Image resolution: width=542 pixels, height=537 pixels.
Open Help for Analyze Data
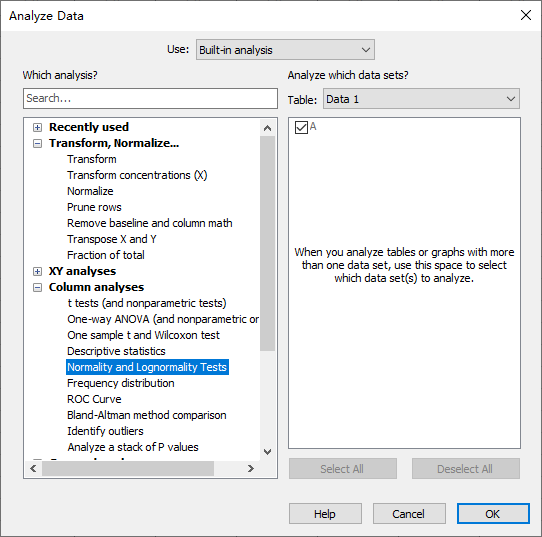pyautogui.click(x=325, y=514)
